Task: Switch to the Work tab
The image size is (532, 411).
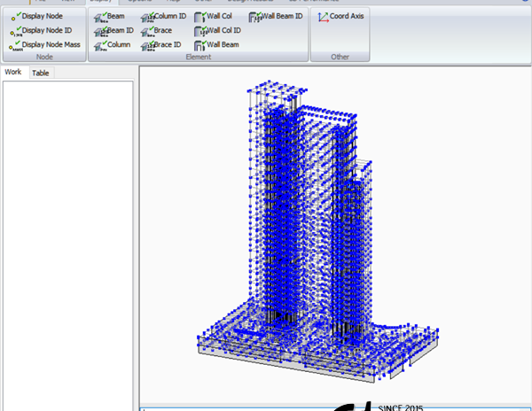Action: [x=13, y=73]
